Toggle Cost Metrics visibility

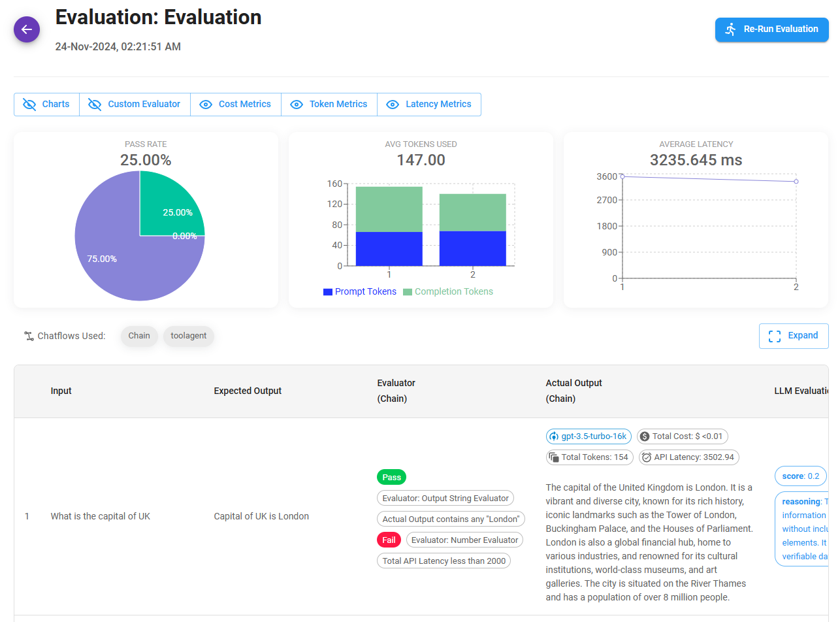pyautogui.click(x=235, y=105)
